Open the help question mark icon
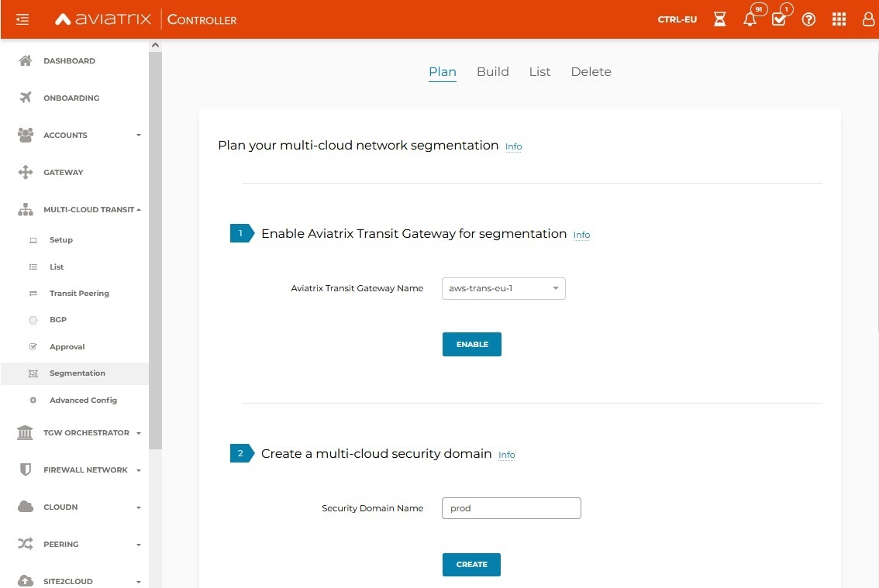The width and height of the screenshot is (879, 588). pos(808,19)
